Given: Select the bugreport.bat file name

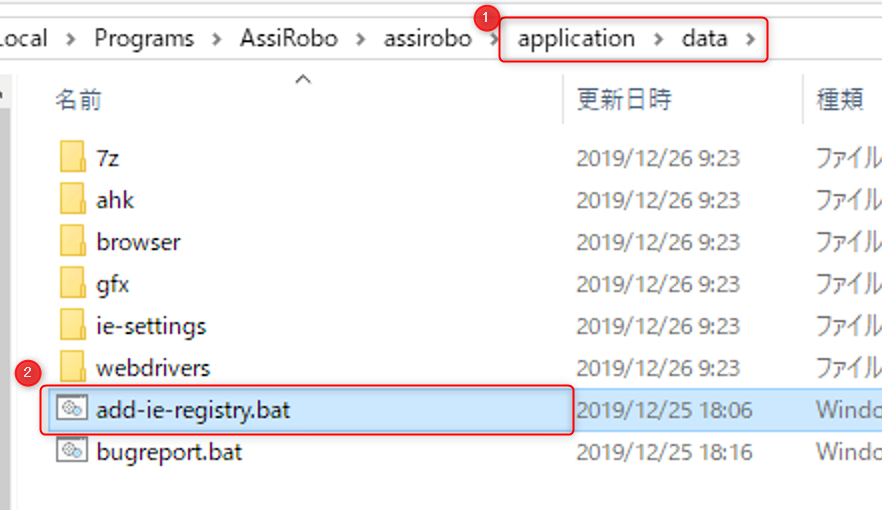Looking at the screenshot, I should [169, 452].
